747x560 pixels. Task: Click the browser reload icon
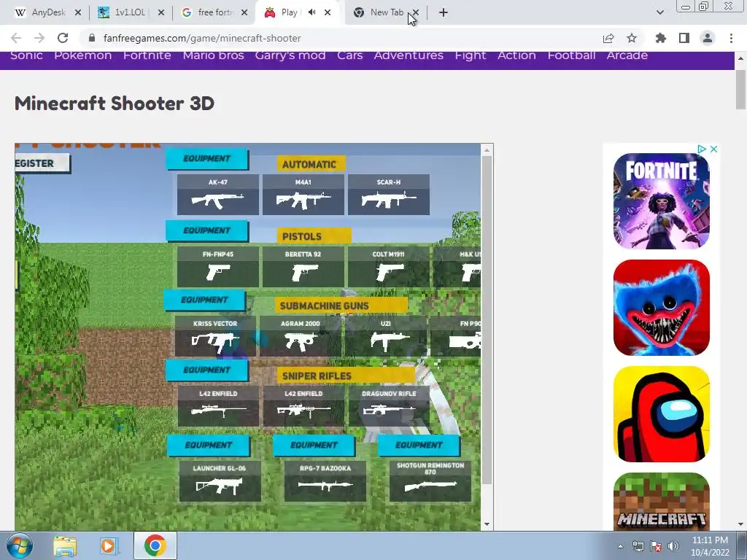click(x=63, y=38)
